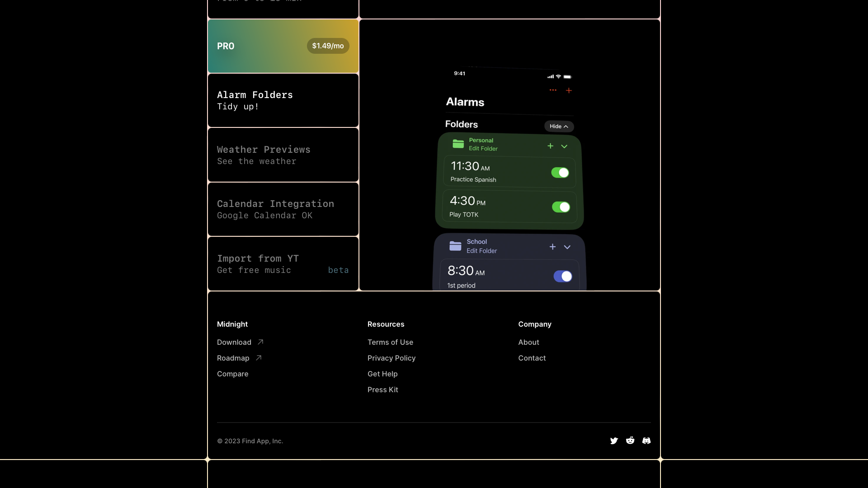The image size is (868, 488).
Task: Add alarm to School folder plus icon
Action: click(x=552, y=247)
